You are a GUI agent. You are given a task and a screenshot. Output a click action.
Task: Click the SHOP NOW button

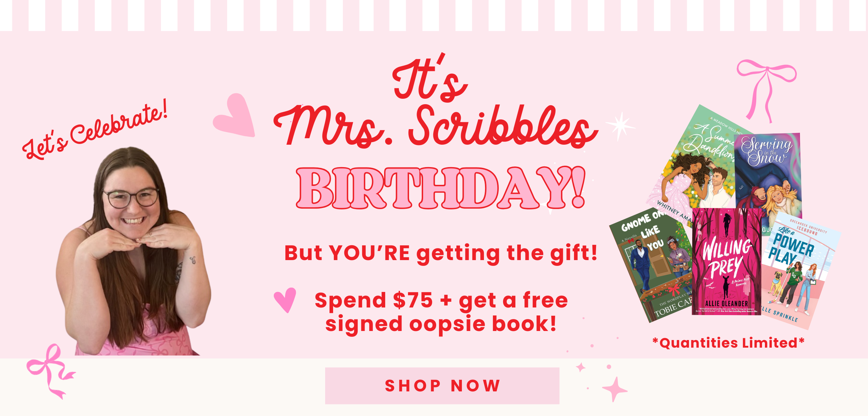tap(442, 386)
